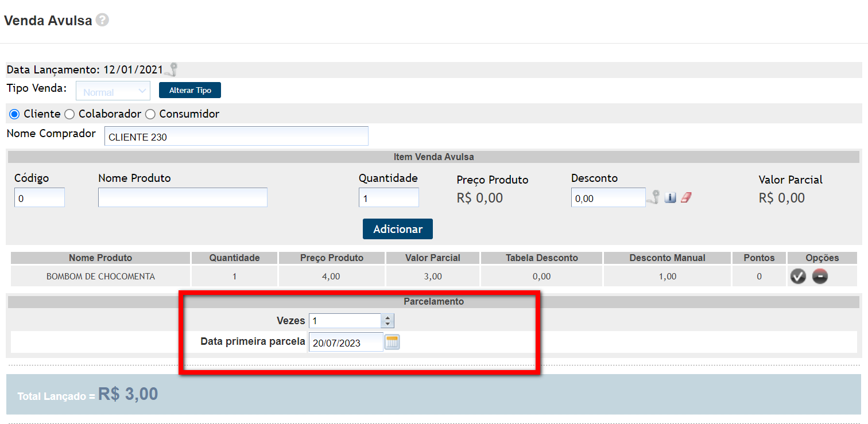Select the Consumidor radio button

[150, 114]
